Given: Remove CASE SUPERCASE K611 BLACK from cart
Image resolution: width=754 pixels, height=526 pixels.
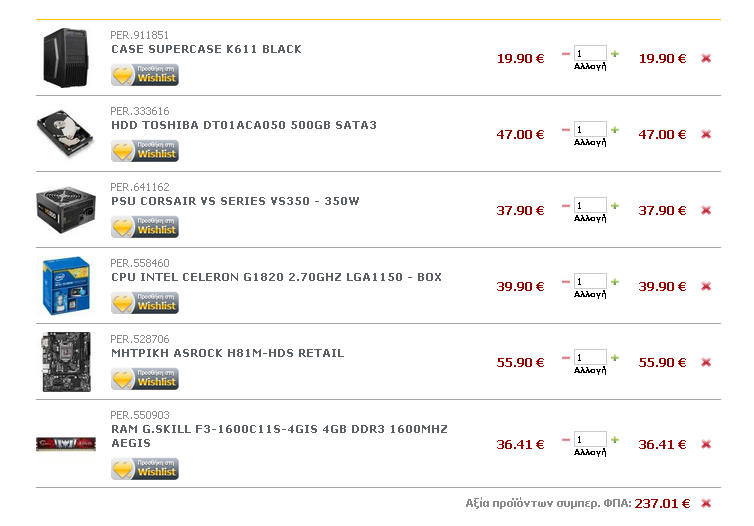Looking at the screenshot, I should pos(706,59).
